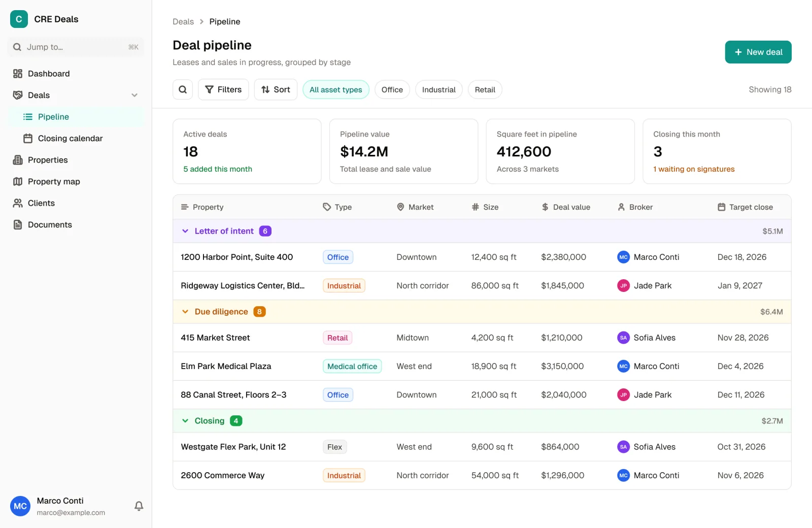The image size is (812, 528).
Task: Open Closing calendar page
Action: [76, 138]
